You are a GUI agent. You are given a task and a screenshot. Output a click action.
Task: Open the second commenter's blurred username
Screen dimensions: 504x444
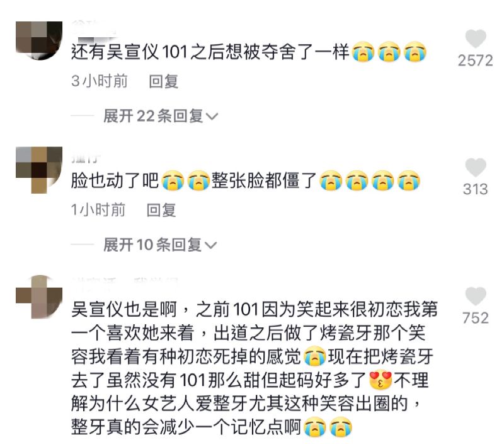pos(86,158)
